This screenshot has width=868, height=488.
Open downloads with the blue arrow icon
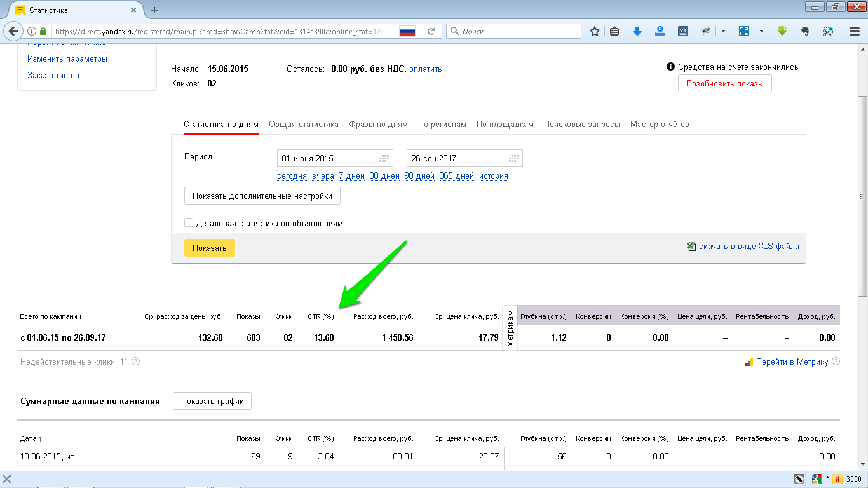point(637,31)
